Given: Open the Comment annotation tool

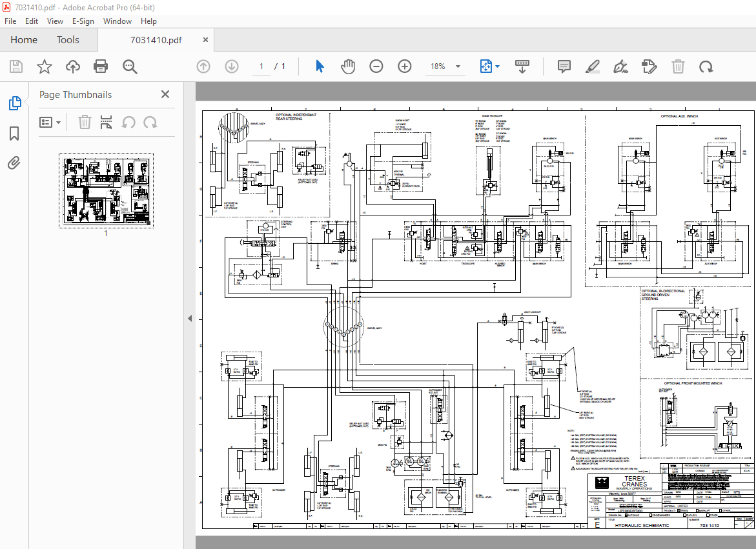Looking at the screenshot, I should point(564,66).
